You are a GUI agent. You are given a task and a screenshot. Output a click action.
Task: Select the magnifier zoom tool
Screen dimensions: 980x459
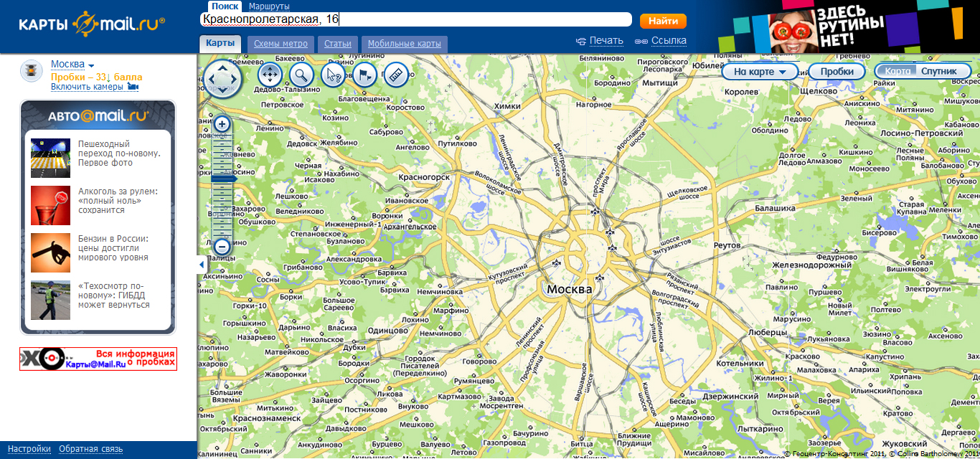301,75
